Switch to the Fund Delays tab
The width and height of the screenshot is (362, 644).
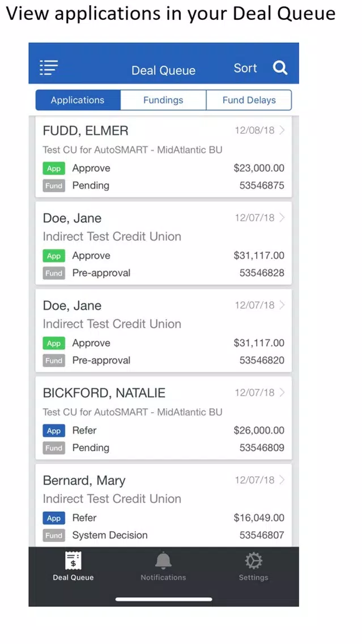click(249, 100)
